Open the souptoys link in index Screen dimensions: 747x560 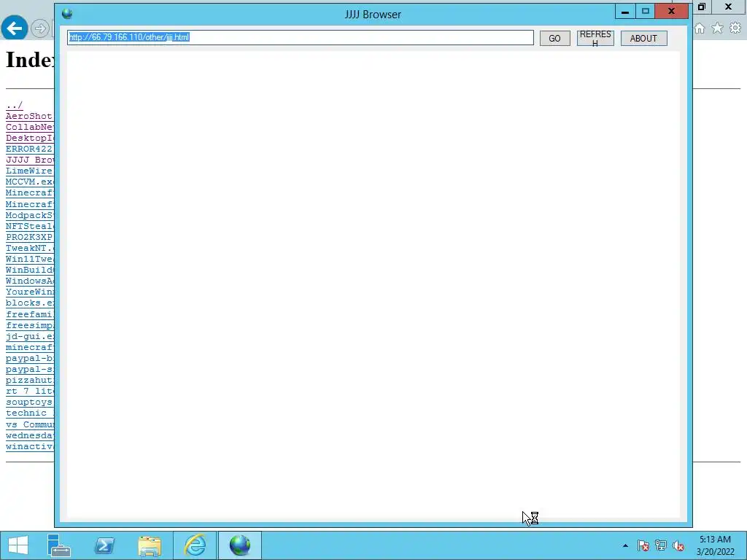point(29,402)
